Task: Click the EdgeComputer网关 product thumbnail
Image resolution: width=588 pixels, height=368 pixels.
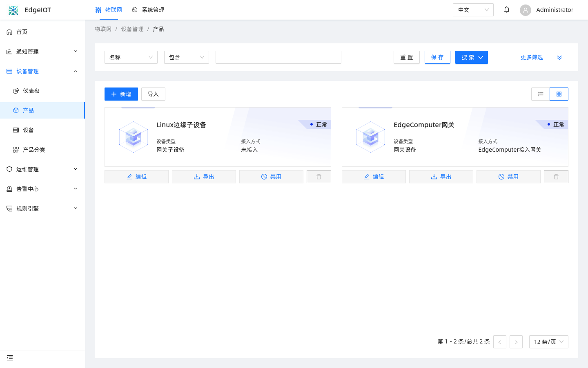Action: pyautogui.click(x=371, y=137)
